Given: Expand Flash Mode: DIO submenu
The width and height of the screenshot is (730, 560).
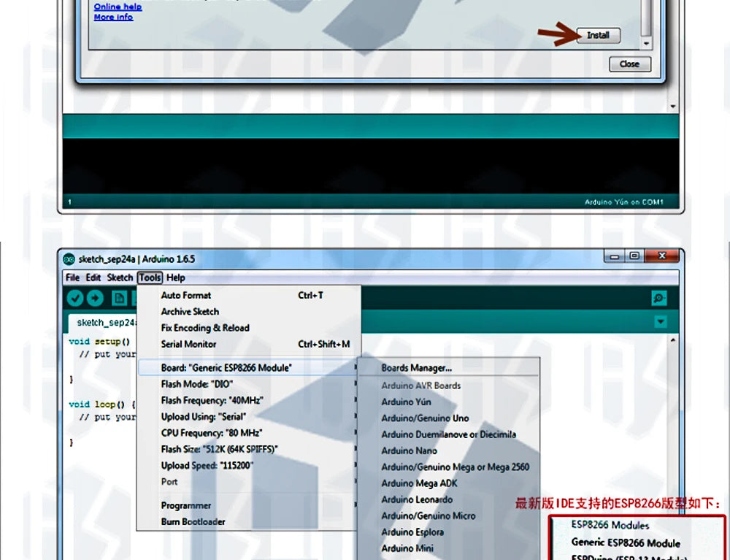Looking at the screenshot, I should [249, 384].
